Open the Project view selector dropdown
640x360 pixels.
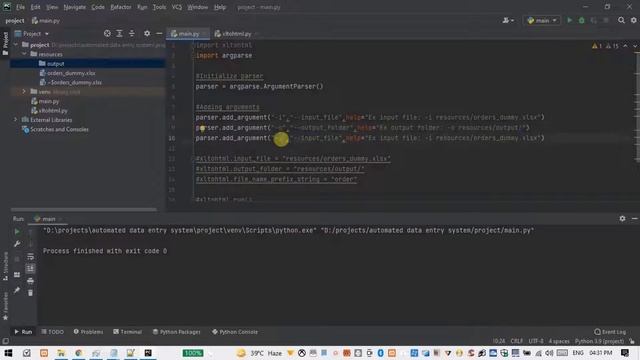pos(32,33)
